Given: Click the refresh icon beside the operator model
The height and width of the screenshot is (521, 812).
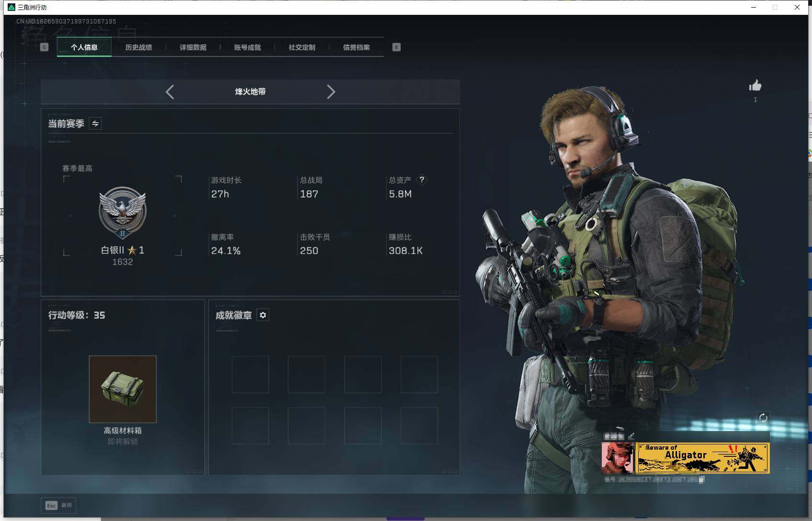Looking at the screenshot, I should pyautogui.click(x=763, y=418).
